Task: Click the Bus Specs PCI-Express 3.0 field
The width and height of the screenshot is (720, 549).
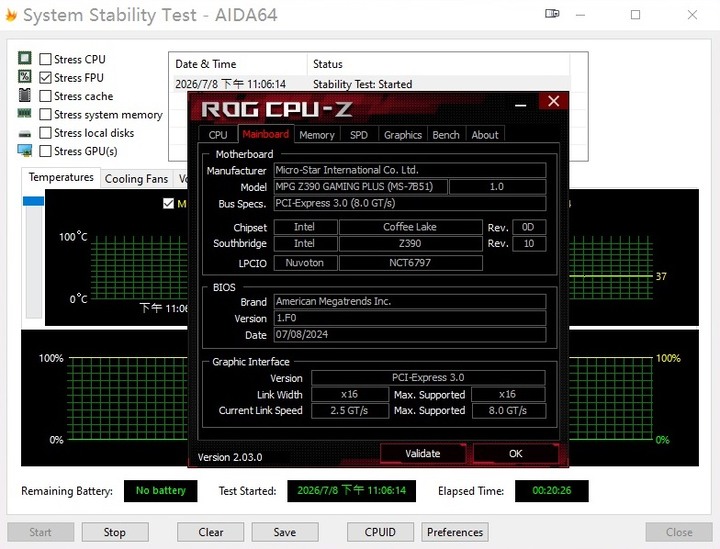Action: point(410,203)
